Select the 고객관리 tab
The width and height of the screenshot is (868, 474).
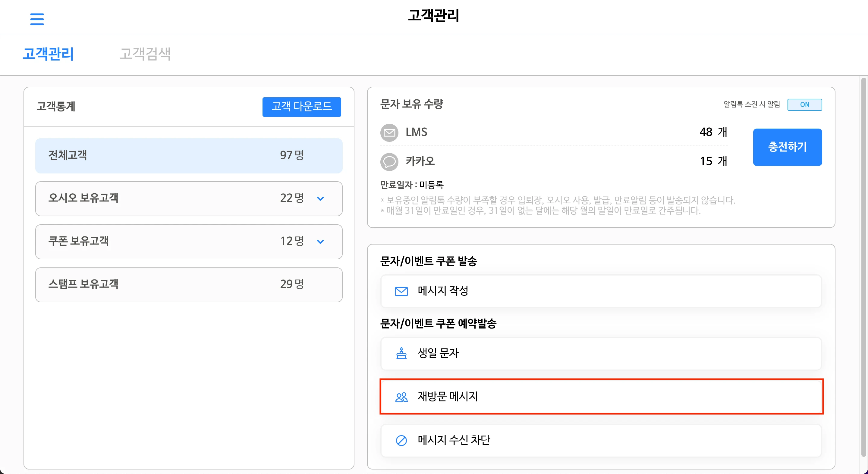[x=48, y=54]
